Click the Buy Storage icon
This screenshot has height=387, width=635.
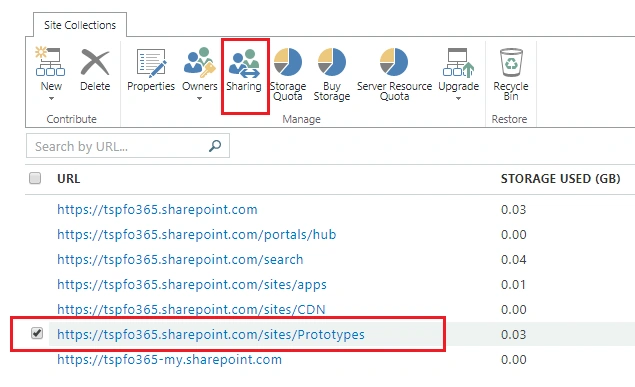coord(332,62)
